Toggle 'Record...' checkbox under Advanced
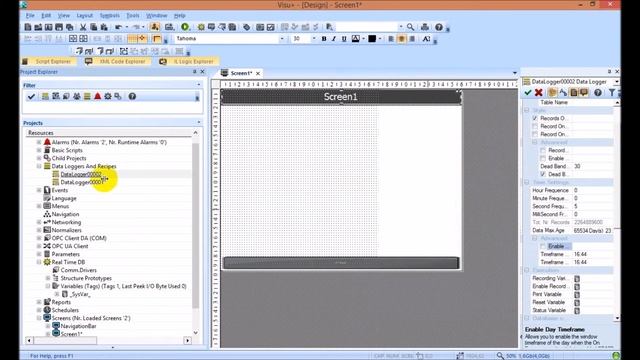640x360 pixels. coord(543,150)
